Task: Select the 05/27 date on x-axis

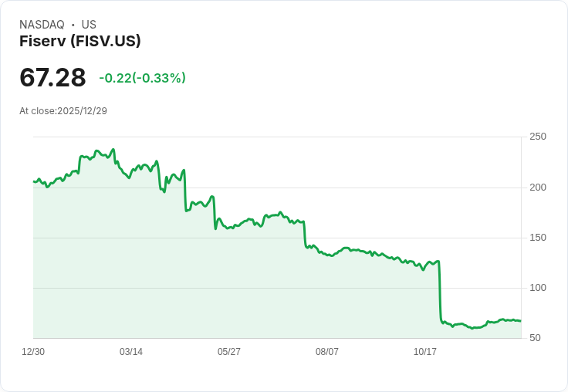Action: [x=229, y=352]
